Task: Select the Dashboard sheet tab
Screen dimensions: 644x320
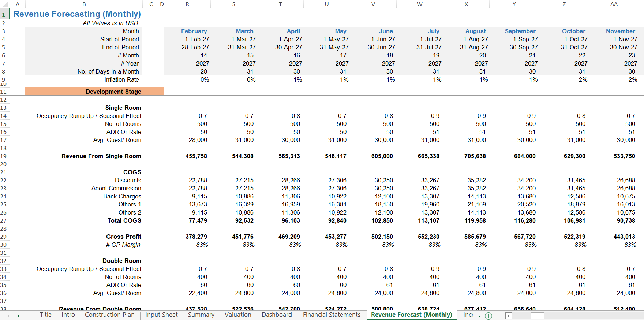Action: [x=277, y=315]
